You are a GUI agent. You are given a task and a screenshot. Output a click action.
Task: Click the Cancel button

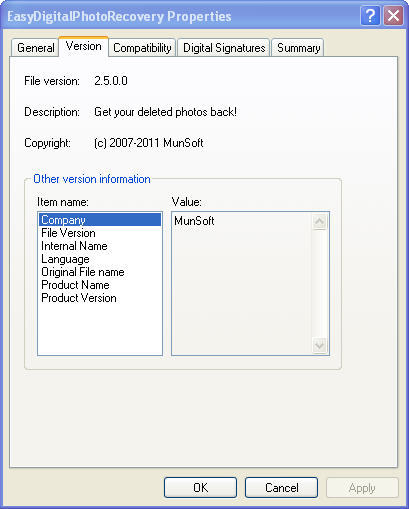pos(281,488)
